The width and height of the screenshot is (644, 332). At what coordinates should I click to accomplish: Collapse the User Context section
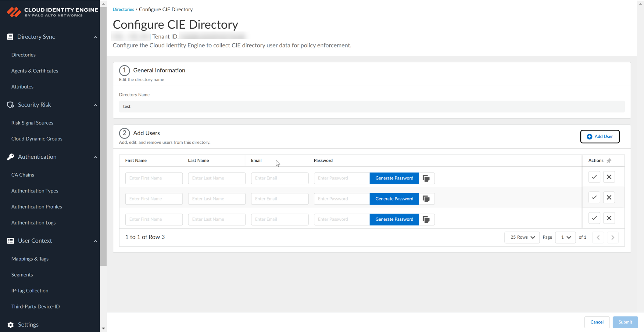(95, 241)
